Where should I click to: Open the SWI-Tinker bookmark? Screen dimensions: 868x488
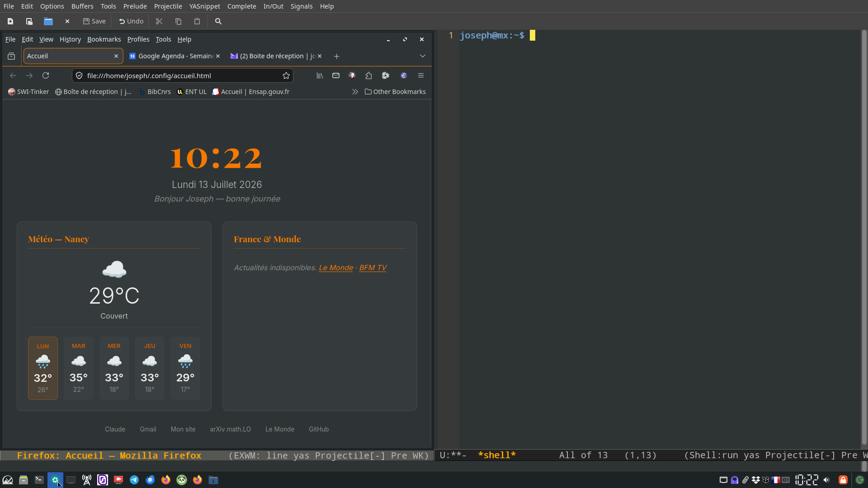click(x=28, y=92)
